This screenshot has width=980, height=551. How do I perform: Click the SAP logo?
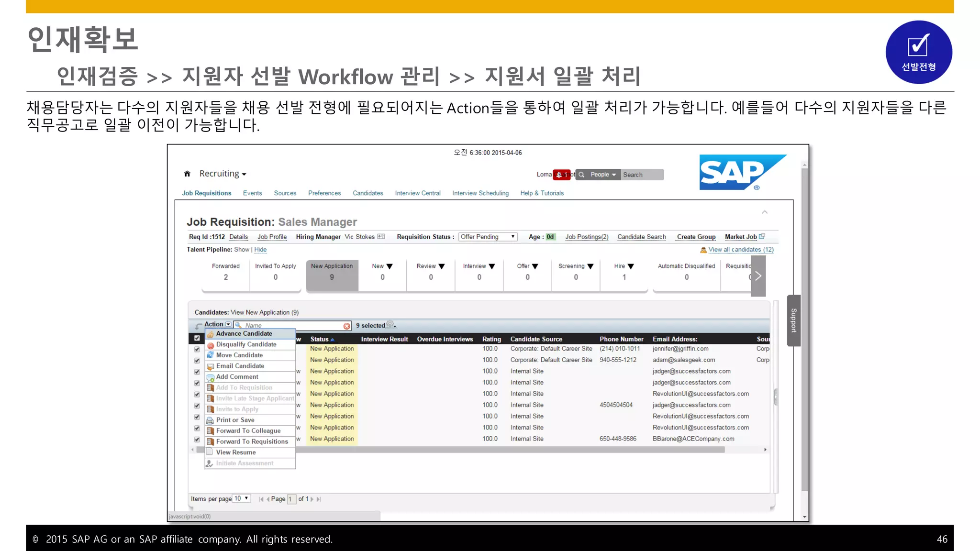743,172
